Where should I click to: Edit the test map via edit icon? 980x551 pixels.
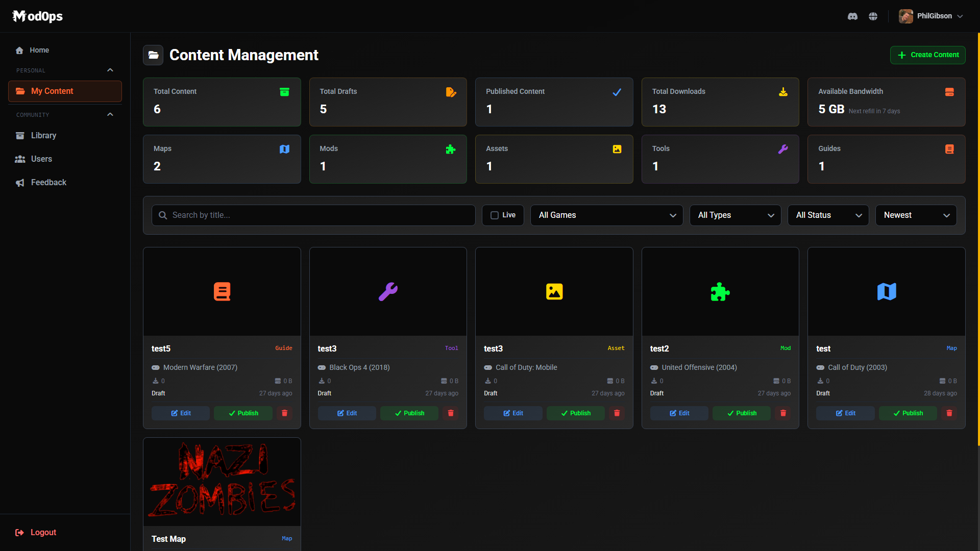[845, 413]
